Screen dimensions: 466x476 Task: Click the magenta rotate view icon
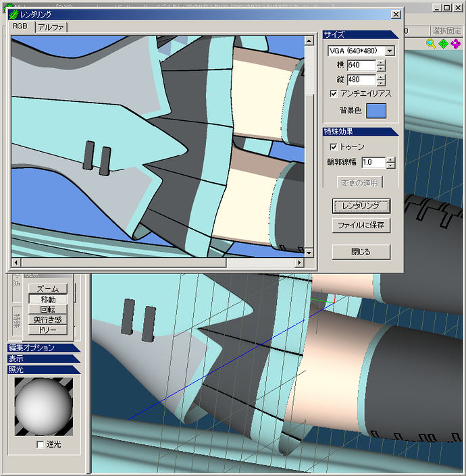pyautogui.click(x=456, y=44)
